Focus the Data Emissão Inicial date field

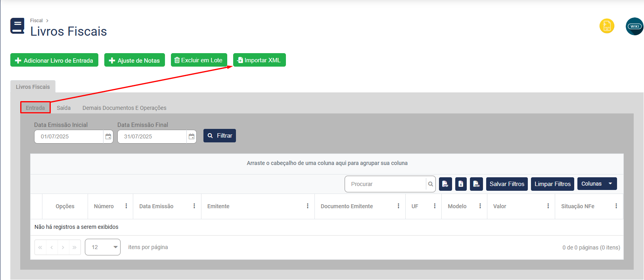pos(69,136)
